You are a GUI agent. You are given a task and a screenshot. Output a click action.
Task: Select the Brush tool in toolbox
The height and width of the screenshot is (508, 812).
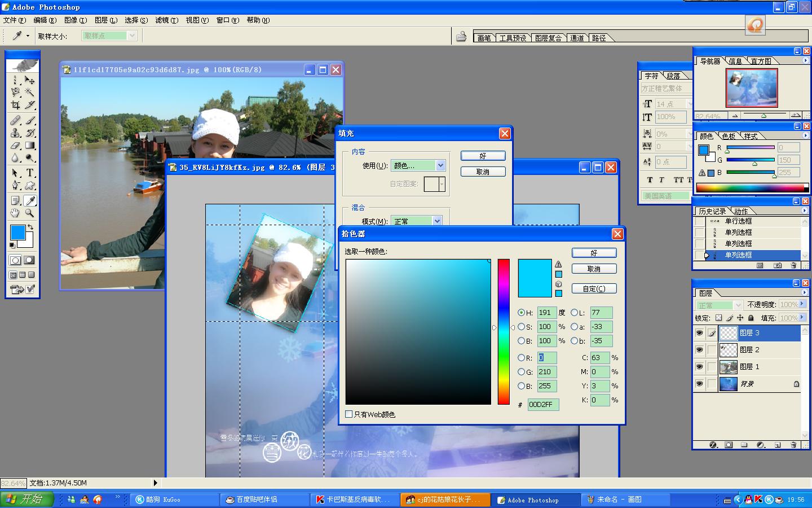tap(30, 120)
